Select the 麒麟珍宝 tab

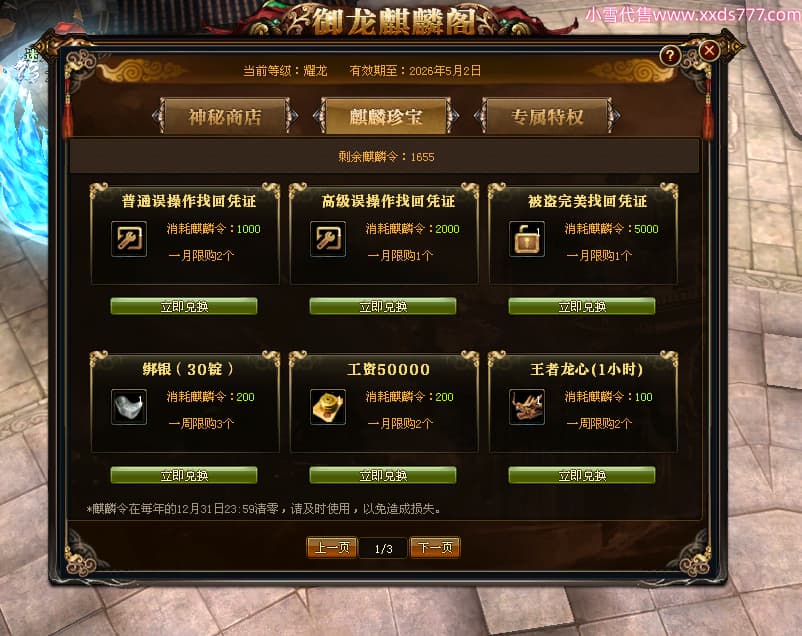point(386,117)
